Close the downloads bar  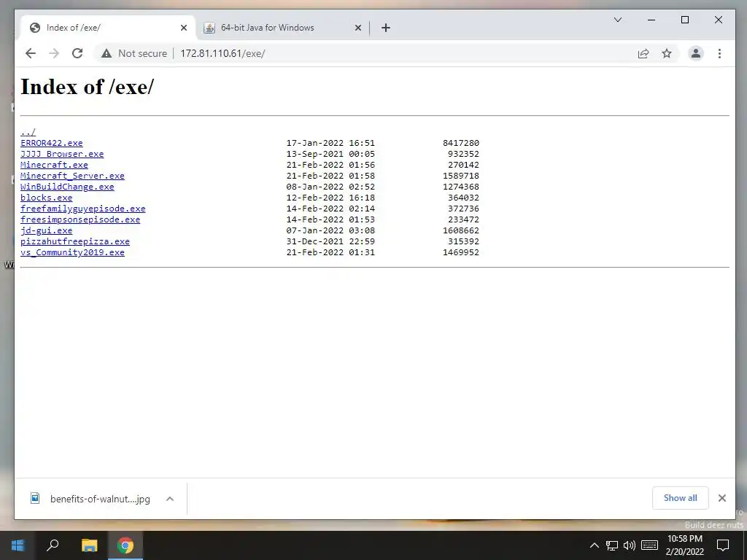tap(721, 498)
